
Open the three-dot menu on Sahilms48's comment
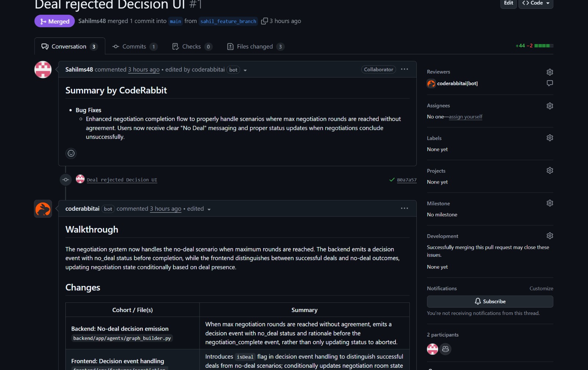coord(404,69)
